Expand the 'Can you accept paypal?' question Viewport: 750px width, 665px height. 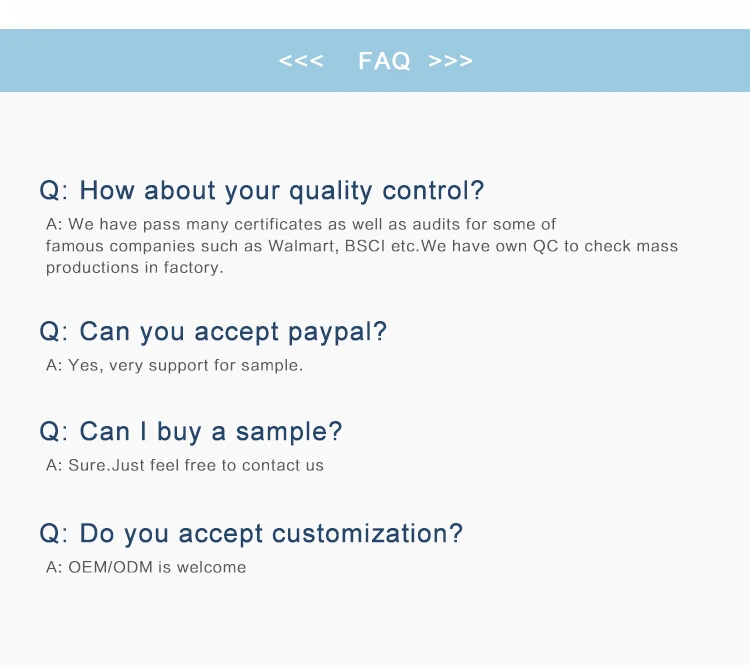(x=232, y=332)
